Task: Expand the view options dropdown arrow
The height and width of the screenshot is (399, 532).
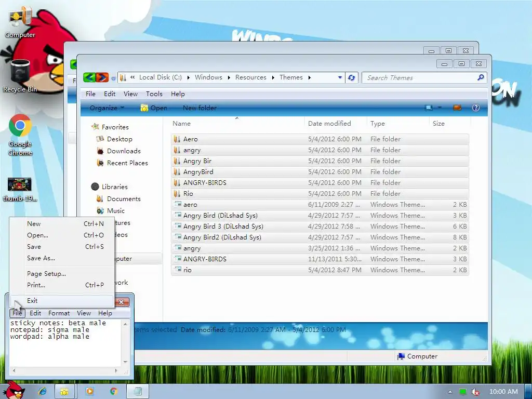Action: tap(440, 108)
